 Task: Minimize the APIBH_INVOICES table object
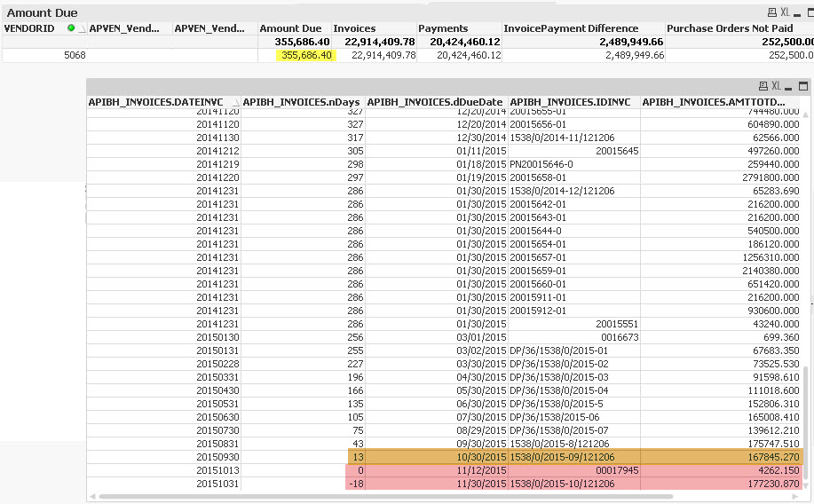click(788, 87)
